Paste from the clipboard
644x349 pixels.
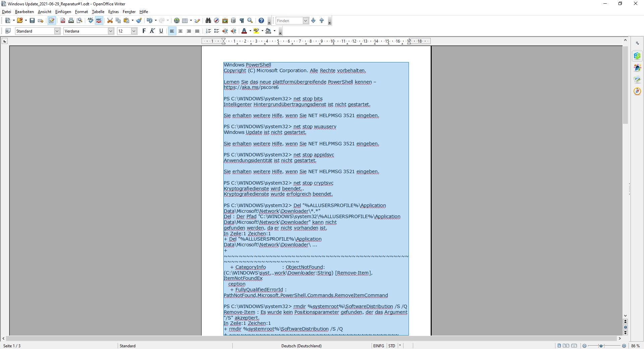(126, 21)
